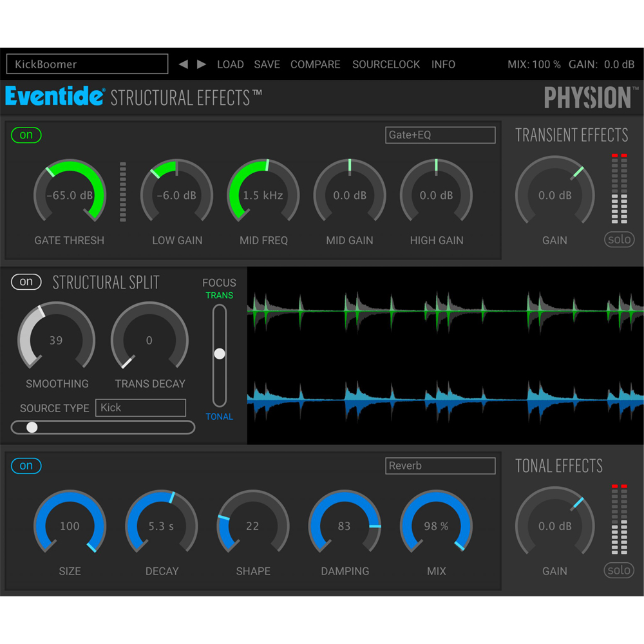Open the Source Type Kick dropdown
Screen dimensions: 644x644
coord(140,408)
